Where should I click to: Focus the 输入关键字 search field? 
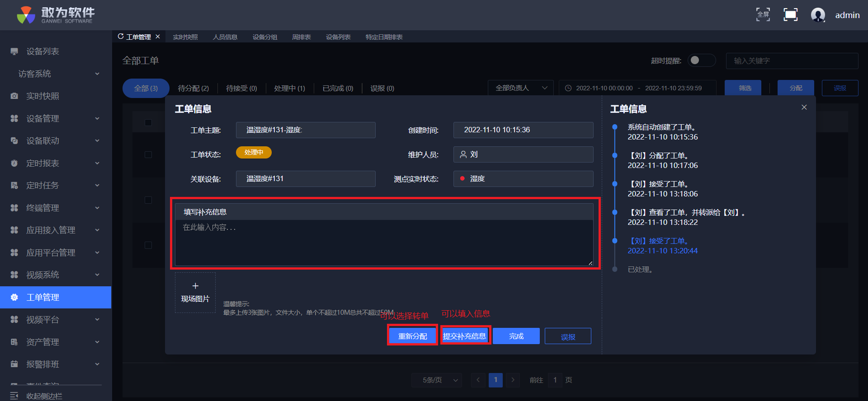(792, 61)
